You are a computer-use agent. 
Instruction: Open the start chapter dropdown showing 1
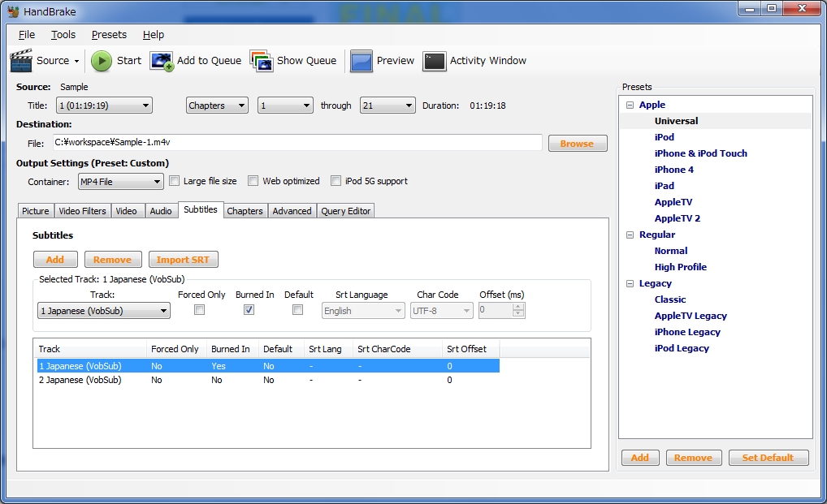pos(285,106)
